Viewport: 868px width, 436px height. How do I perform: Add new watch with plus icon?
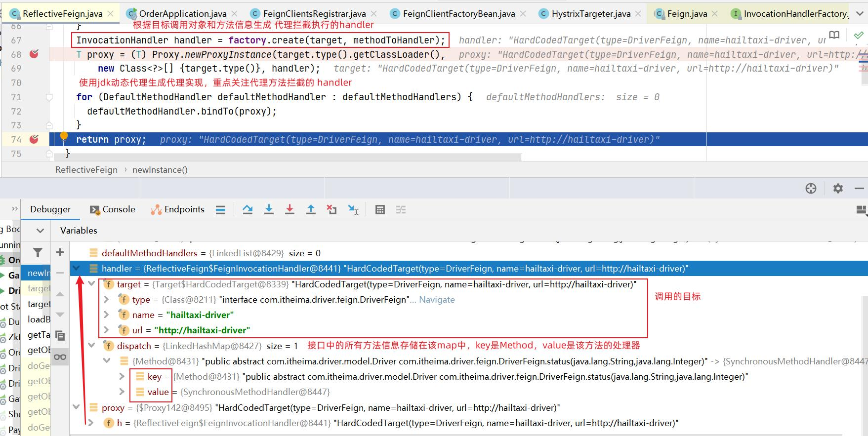point(60,252)
